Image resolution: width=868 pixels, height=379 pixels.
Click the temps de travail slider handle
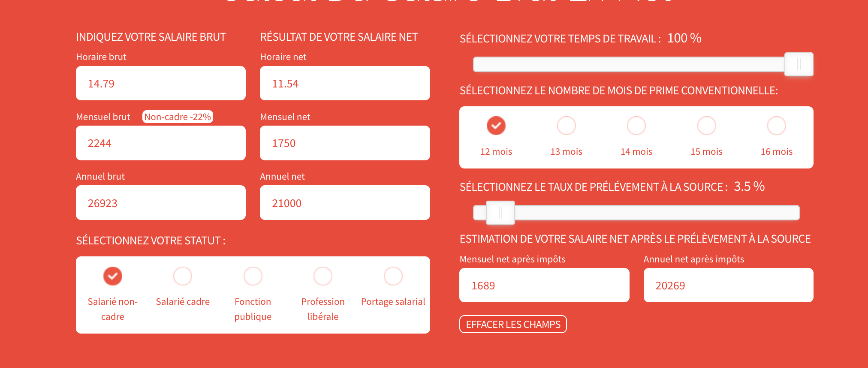(x=799, y=64)
